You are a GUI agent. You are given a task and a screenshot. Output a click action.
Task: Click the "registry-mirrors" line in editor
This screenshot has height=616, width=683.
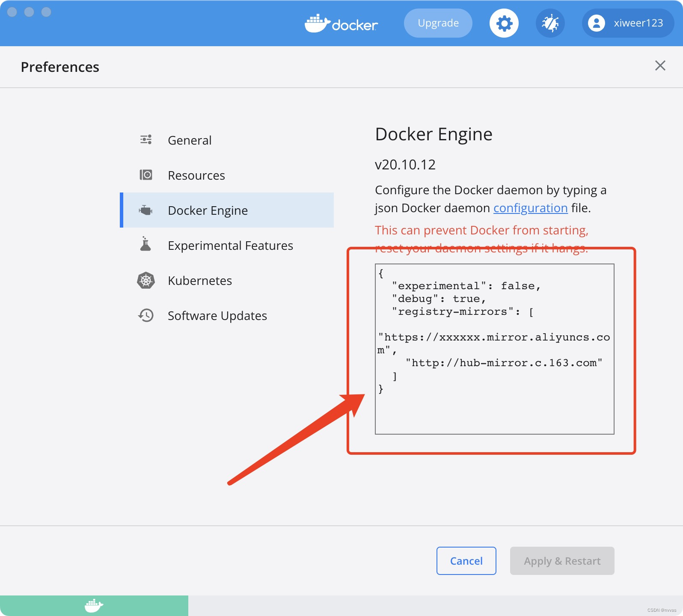(463, 312)
